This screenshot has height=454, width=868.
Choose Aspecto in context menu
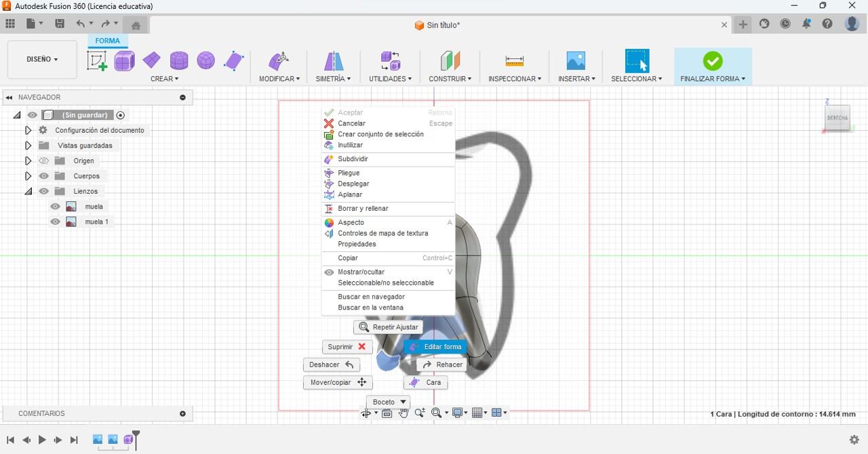388,222
